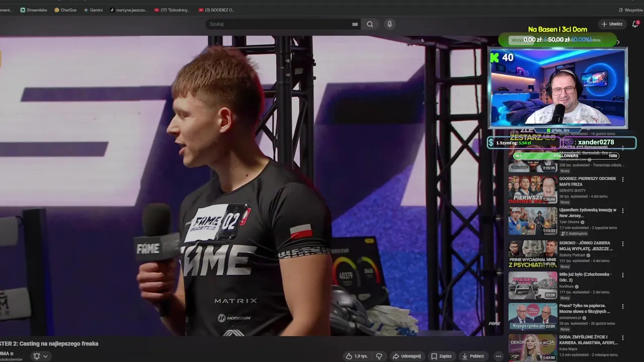
Task: Open menu for Ujawniłem żydowską inwazję video
Action: (x=623, y=211)
